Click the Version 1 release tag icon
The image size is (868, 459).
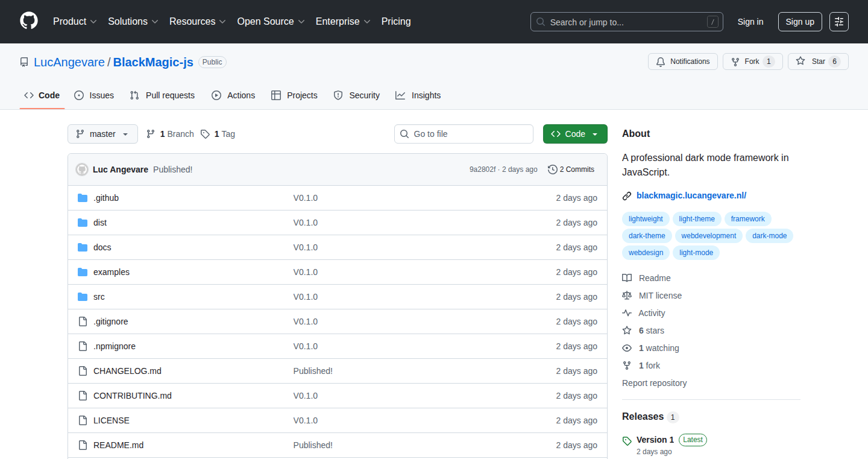[x=627, y=441]
